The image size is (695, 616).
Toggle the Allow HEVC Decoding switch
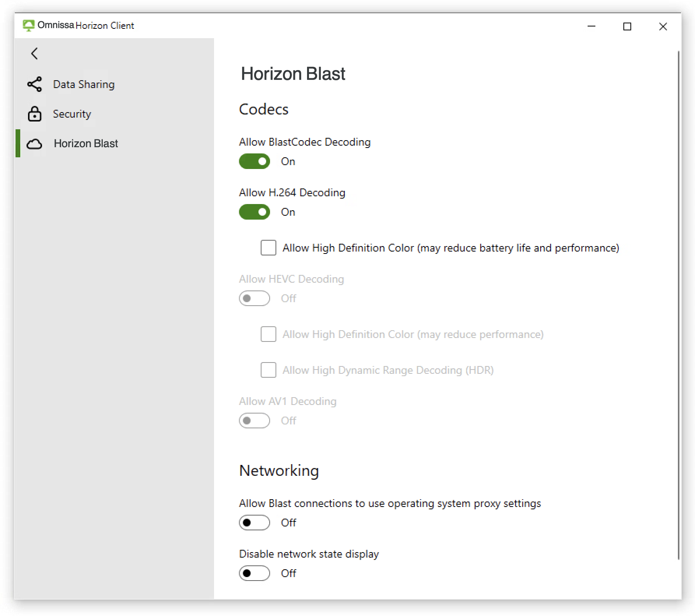pos(254,298)
